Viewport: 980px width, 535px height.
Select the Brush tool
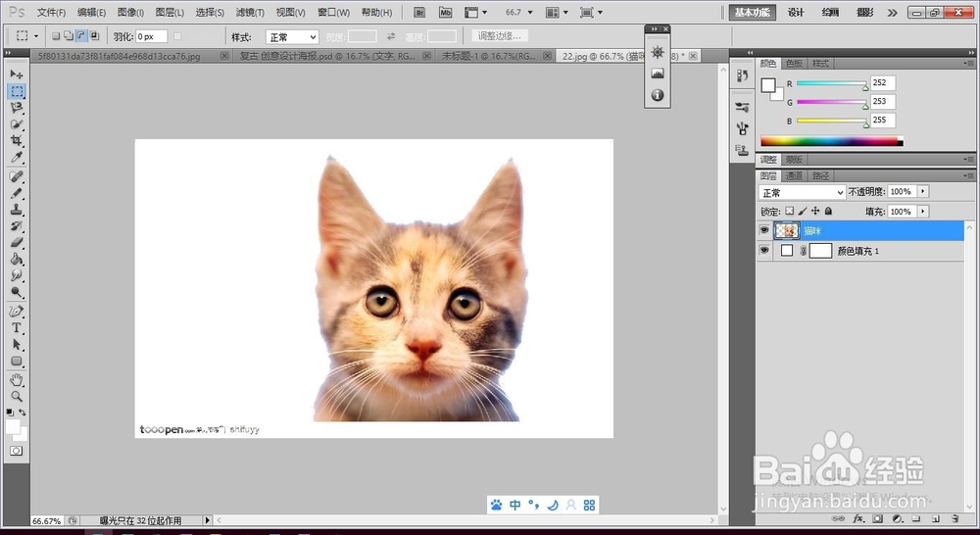pos(17,193)
